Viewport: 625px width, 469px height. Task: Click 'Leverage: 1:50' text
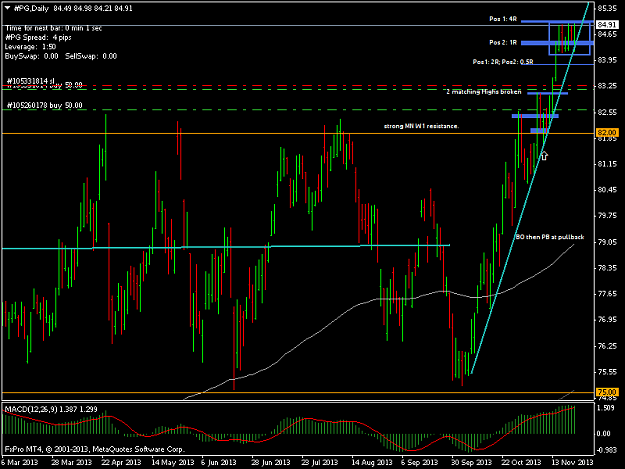click(30, 47)
